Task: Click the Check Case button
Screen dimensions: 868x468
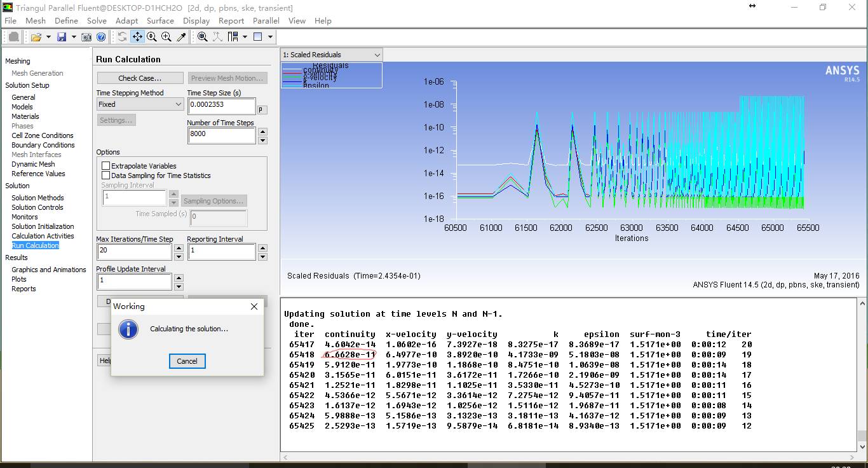Action: click(x=140, y=78)
